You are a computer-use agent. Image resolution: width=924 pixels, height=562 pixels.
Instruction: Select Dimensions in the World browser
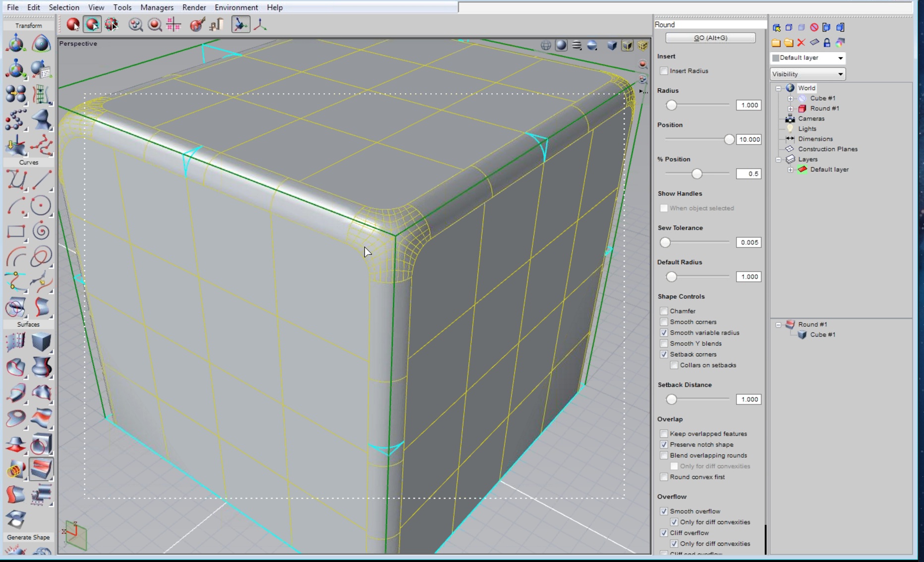(815, 139)
